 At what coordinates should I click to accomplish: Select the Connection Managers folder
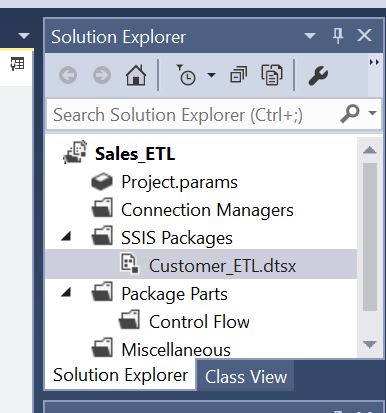207,210
